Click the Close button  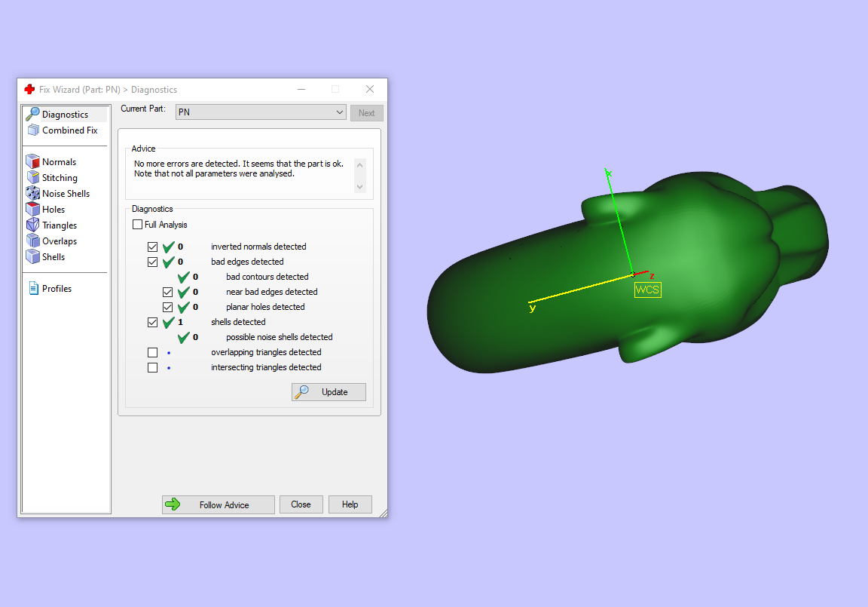pos(301,504)
